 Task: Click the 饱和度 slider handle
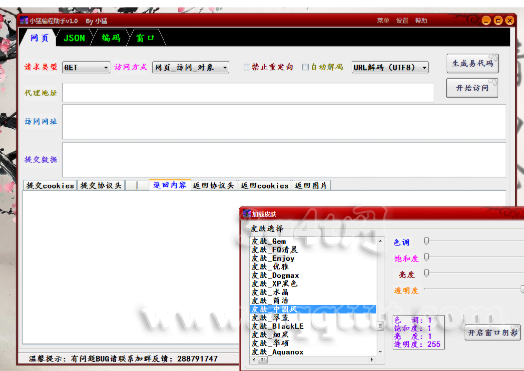click(426, 257)
